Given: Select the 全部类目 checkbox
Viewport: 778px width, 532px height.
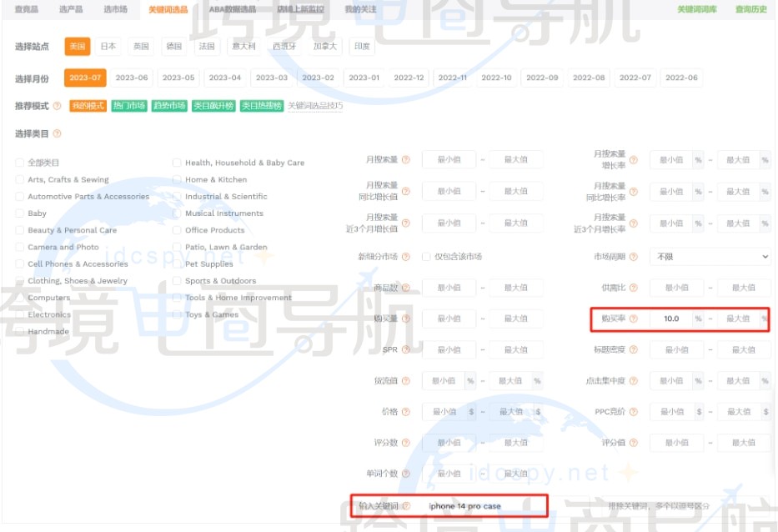Looking at the screenshot, I should (x=18, y=163).
